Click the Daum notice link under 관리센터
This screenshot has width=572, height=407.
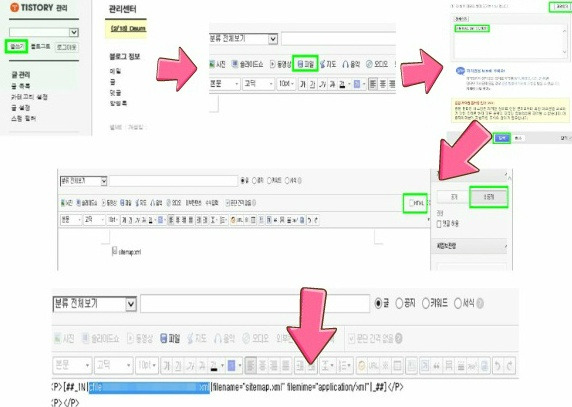point(128,28)
